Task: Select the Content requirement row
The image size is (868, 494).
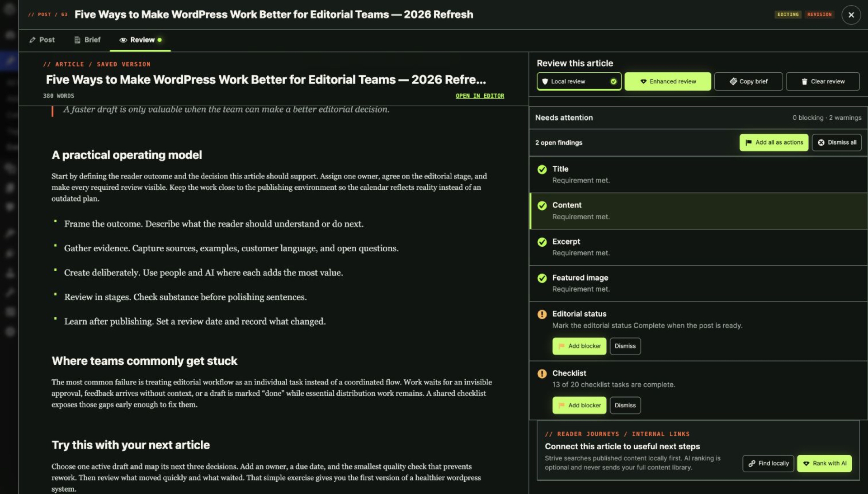Action: pyautogui.click(x=698, y=211)
